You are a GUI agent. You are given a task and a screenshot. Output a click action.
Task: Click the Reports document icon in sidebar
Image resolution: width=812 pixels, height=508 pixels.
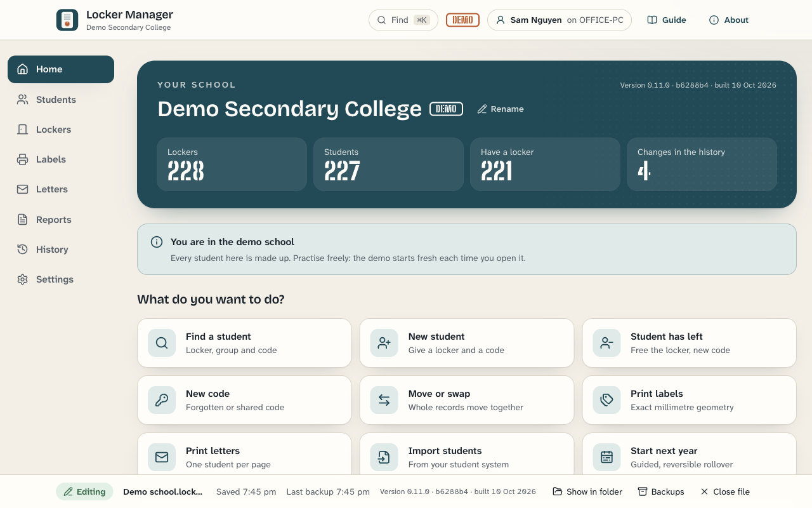tap(23, 220)
